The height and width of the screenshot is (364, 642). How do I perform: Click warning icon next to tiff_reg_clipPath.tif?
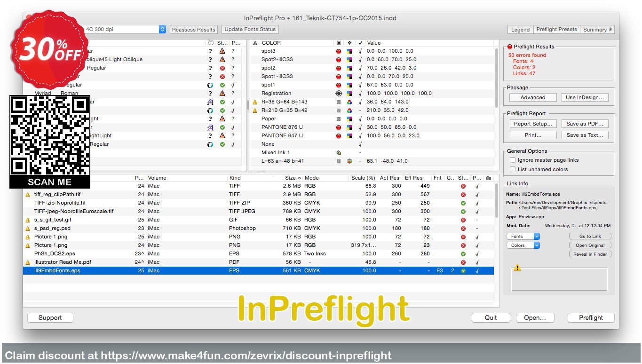pos(28,194)
